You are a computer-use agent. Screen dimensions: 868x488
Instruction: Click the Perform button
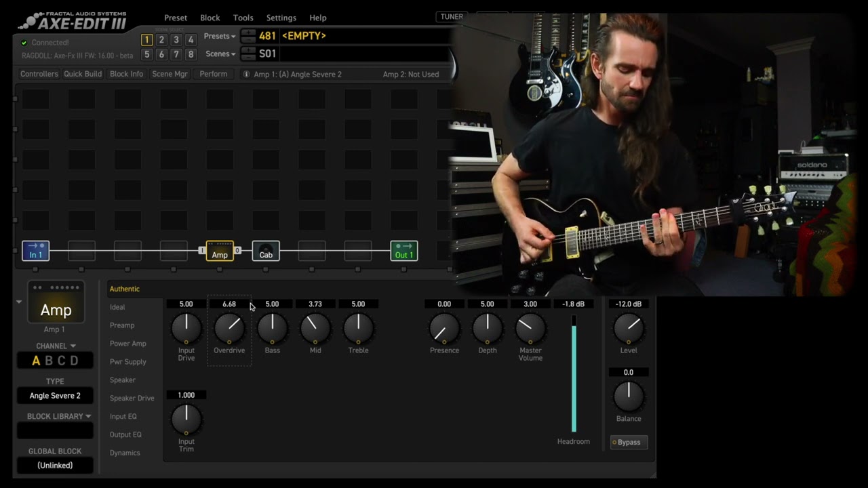[x=214, y=74]
